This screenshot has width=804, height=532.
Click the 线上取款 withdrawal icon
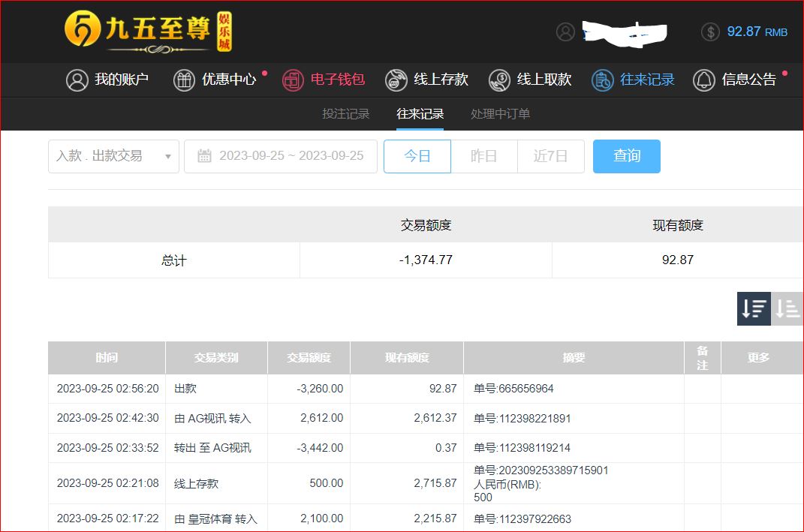pyautogui.click(x=499, y=80)
